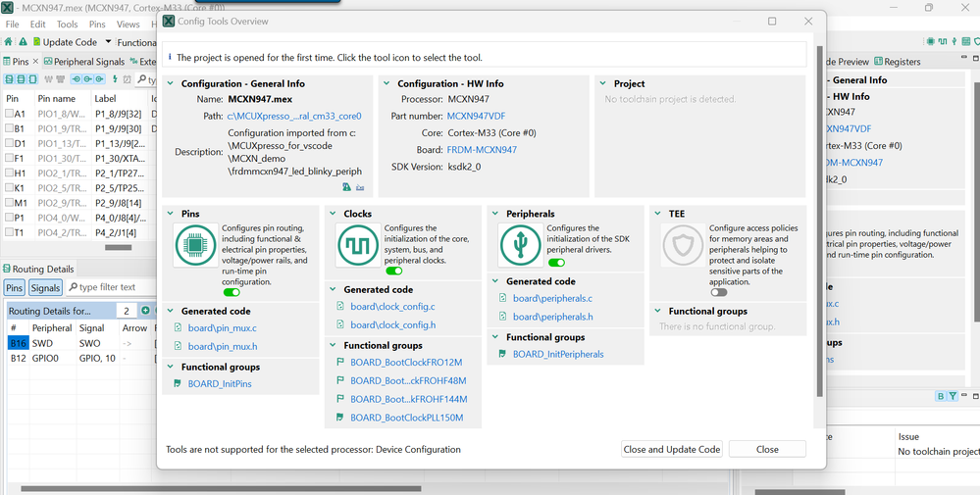Collapse the Configuration - General Info section

[x=170, y=83]
